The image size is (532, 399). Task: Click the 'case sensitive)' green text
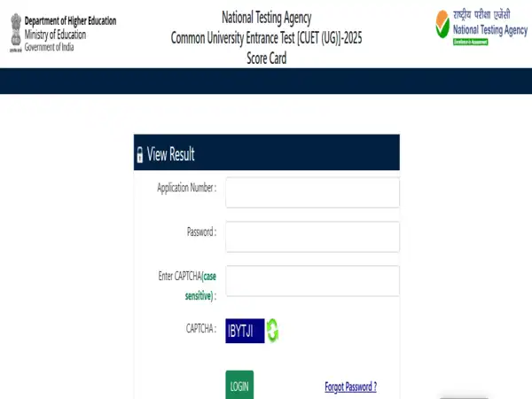click(x=200, y=286)
